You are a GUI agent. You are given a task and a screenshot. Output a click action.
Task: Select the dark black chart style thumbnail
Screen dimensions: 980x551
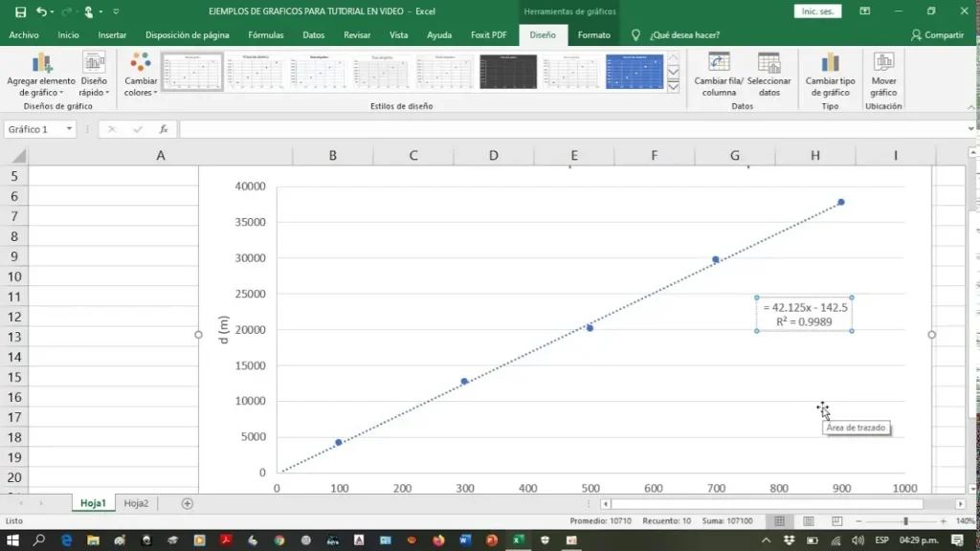click(508, 72)
